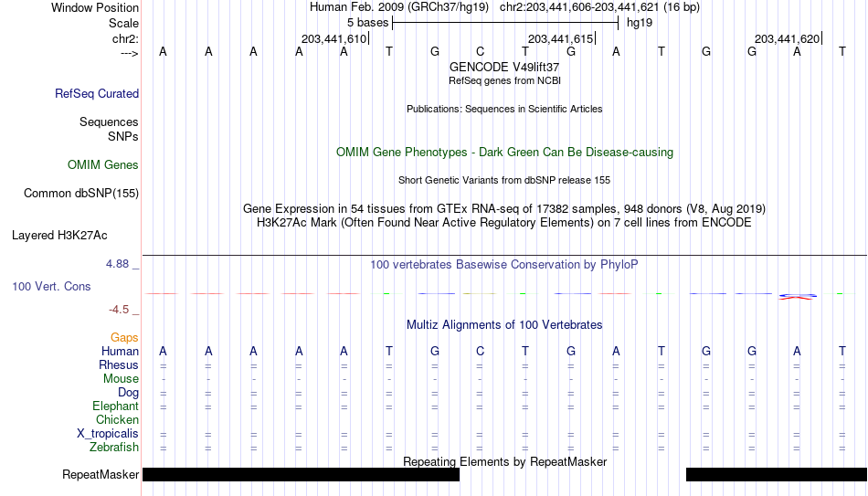Screen dimensions: 868x496
Task: Click the Common dbSNP(155) track label
Action: click(80, 194)
